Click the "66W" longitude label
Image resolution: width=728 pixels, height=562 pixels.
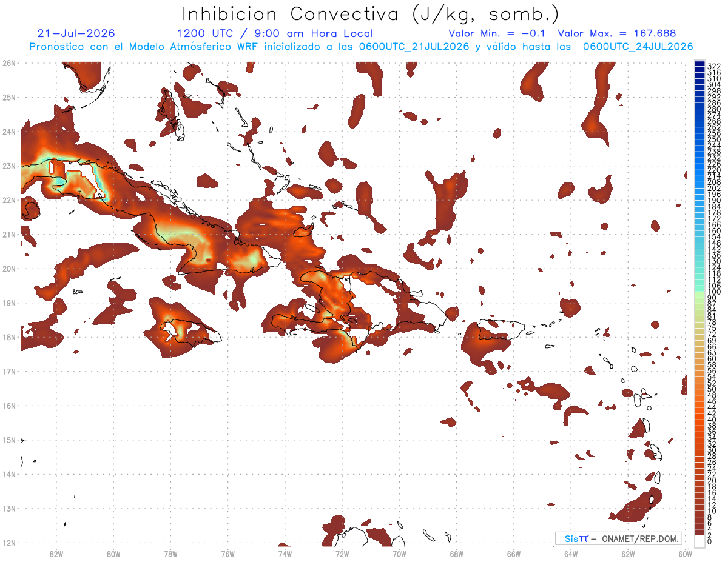tap(513, 554)
